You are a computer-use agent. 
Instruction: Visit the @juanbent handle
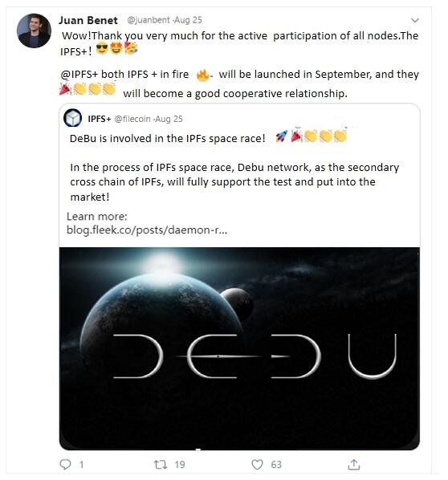[x=149, y=20]
